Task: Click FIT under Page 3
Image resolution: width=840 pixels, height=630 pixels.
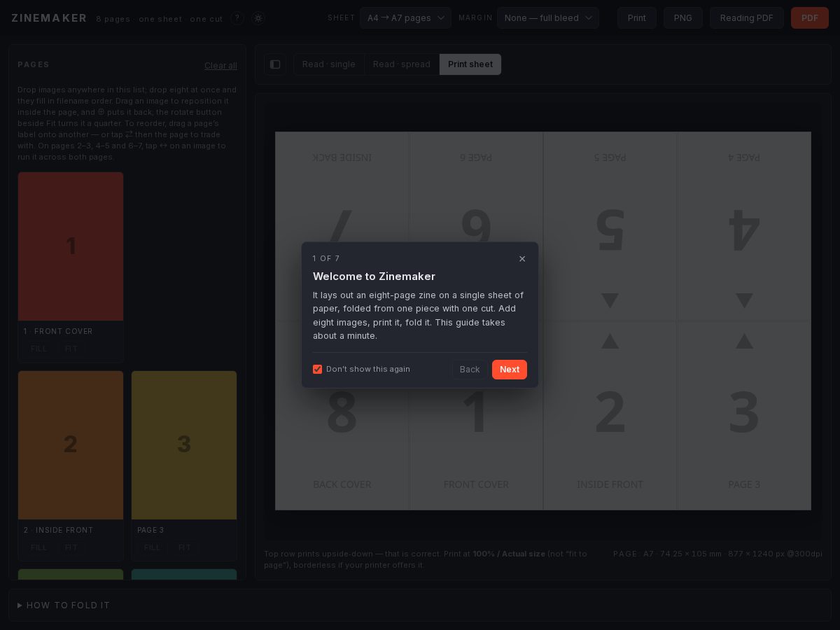Action: coord(185,547)
